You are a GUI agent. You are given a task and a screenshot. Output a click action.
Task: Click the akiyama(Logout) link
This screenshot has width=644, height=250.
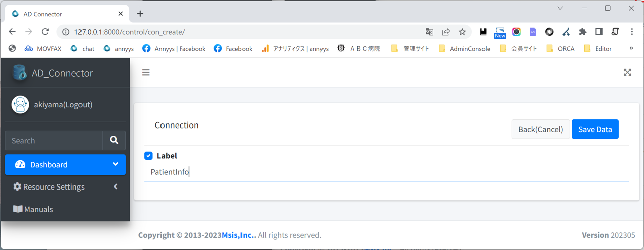pos(63,105)
